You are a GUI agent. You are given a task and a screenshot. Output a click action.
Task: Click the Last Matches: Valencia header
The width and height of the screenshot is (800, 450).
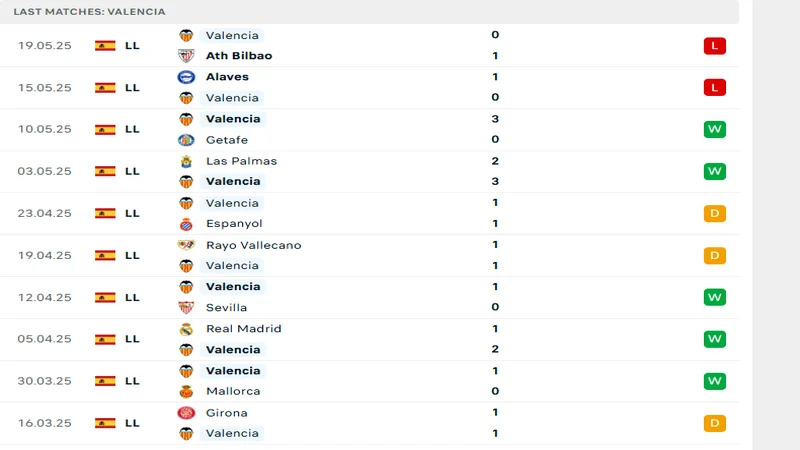click(x=90, y=11)
